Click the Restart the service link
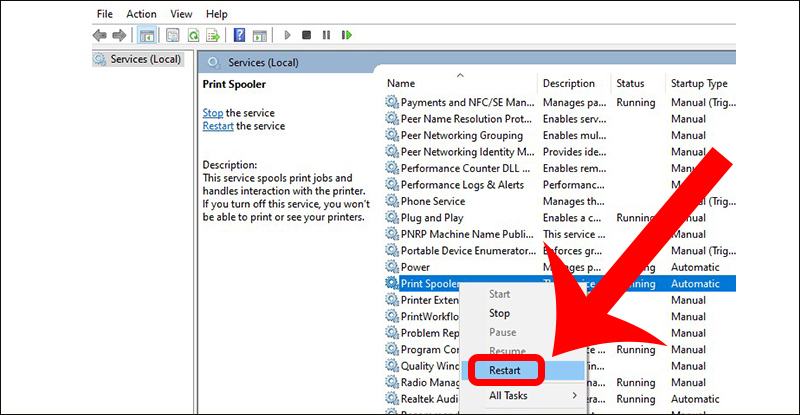The image size is (800, 415). [218, 126]
